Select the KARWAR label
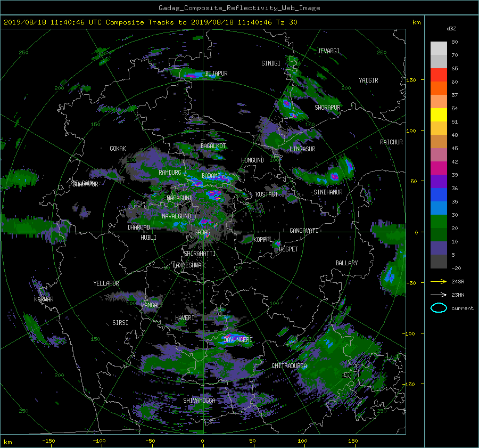The width and height of the screenshot is (479, 448). 44,299
